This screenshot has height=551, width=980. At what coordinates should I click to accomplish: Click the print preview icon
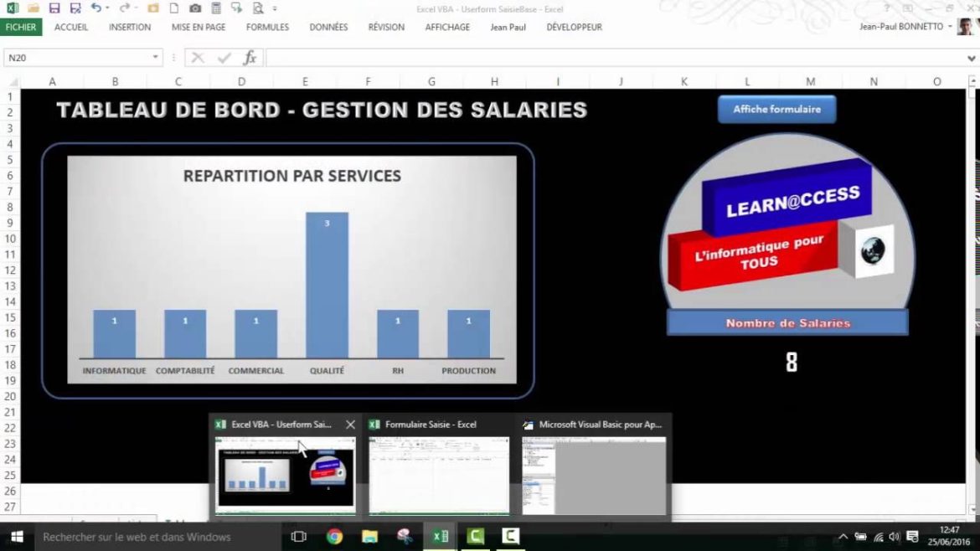coord(256,8)
